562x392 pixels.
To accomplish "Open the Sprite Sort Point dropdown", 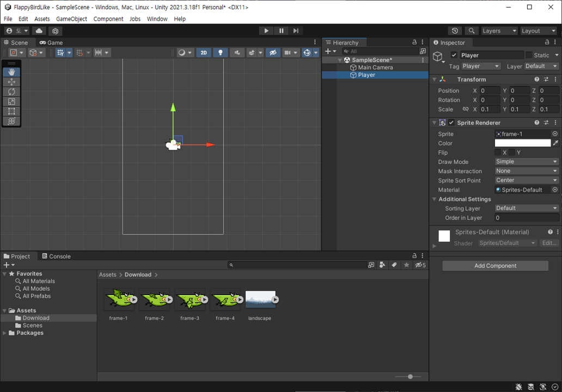I will pyautogui.click(x=527, y=180).
